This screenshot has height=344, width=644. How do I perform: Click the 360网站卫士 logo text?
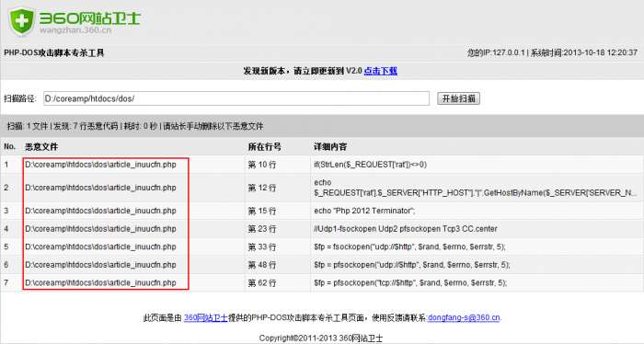click(x=90, y=18)
